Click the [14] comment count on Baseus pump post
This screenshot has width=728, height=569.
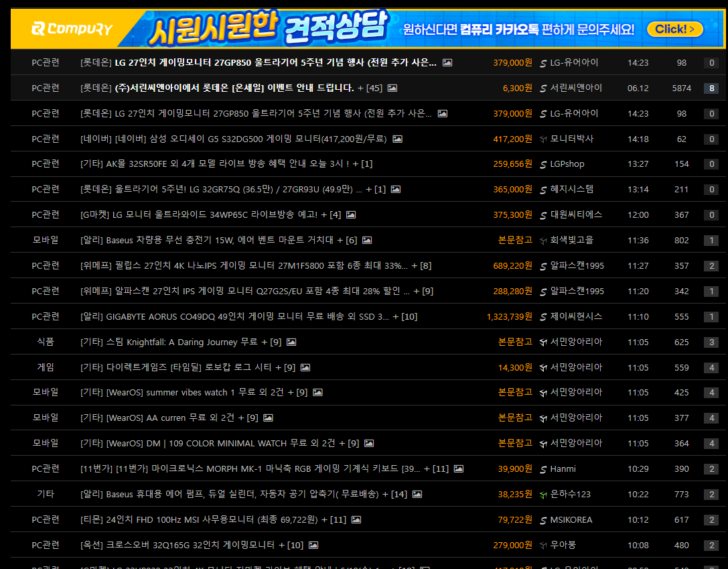point(399,494)
